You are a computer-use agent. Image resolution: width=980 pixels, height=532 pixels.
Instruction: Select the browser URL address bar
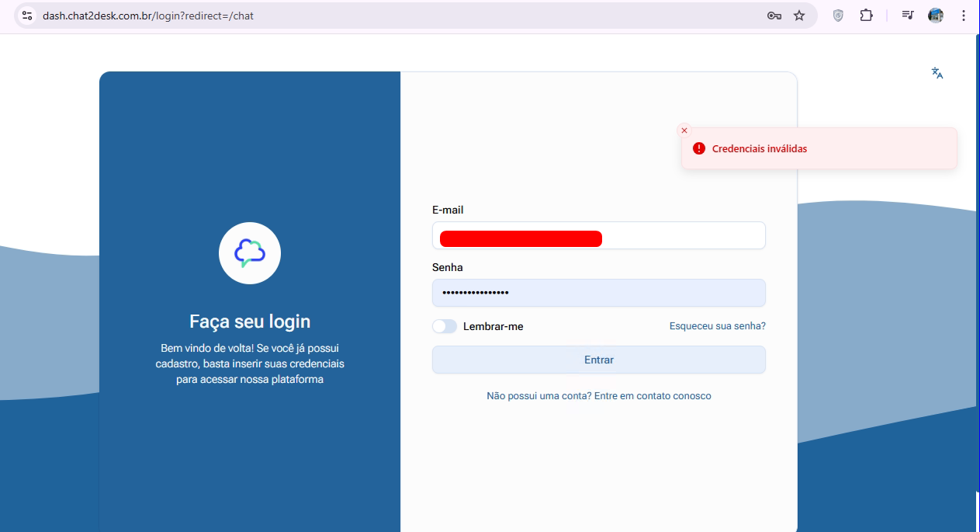388,16
